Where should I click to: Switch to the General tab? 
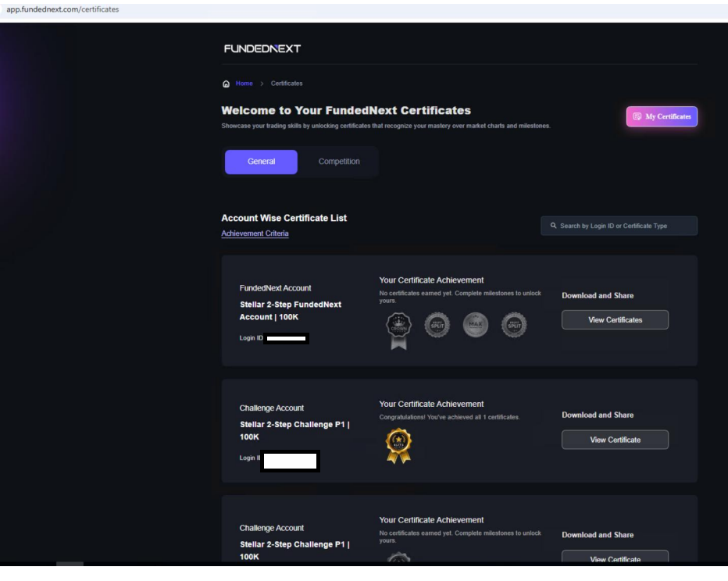261,162
